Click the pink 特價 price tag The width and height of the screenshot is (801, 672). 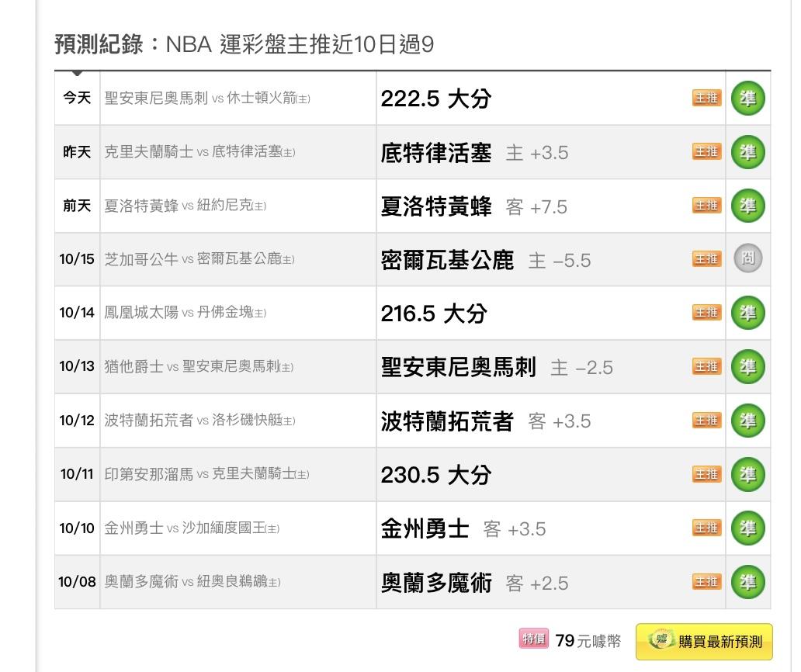click(534, 639)
